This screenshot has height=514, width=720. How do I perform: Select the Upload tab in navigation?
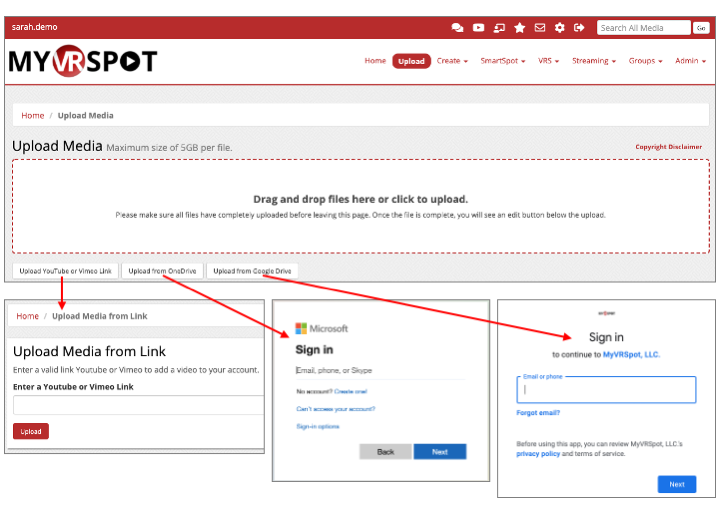[411, 61]
